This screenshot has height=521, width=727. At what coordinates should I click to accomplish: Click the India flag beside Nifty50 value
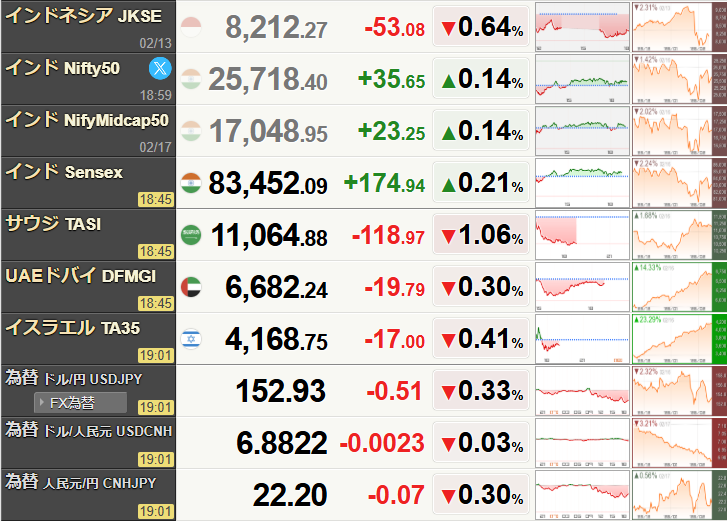(x=191, y=79)
